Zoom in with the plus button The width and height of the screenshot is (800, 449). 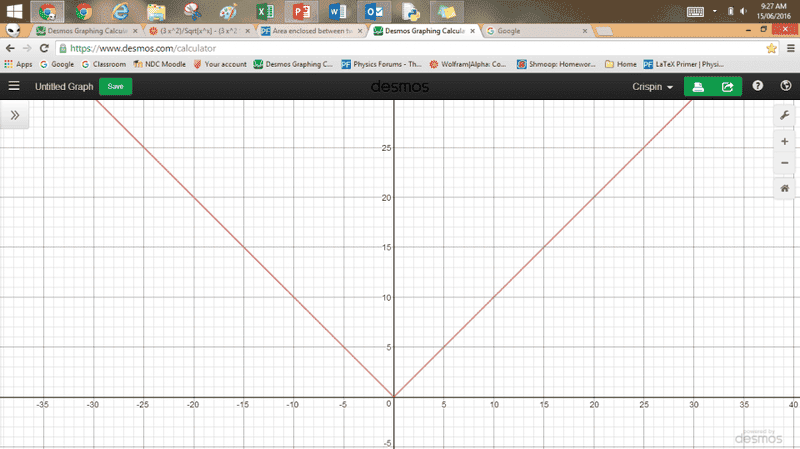point(785,142)
